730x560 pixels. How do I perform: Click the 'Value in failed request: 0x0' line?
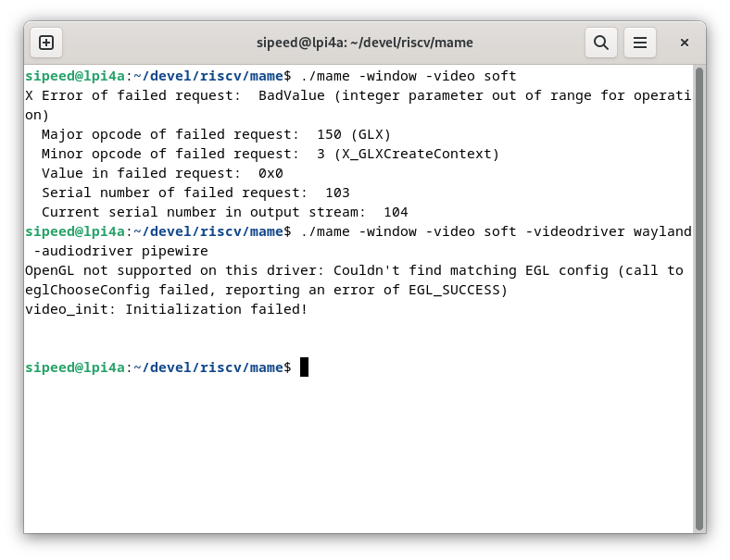[162, 173]
